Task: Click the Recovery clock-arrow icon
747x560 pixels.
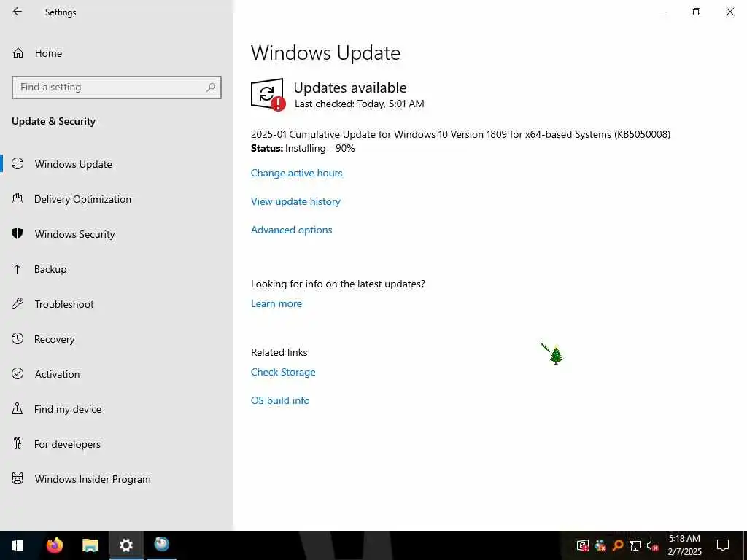Action: [x=18, y=339]
